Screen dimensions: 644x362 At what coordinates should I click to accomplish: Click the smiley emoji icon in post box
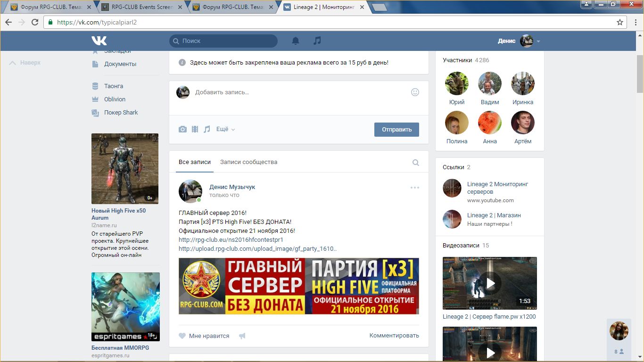[415, 92]
